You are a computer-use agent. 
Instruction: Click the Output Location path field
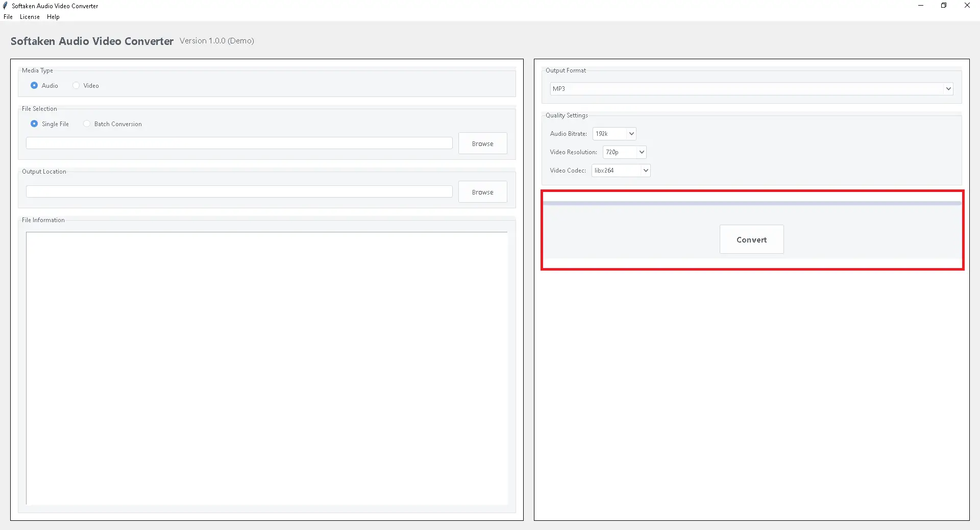pos(239,192)
